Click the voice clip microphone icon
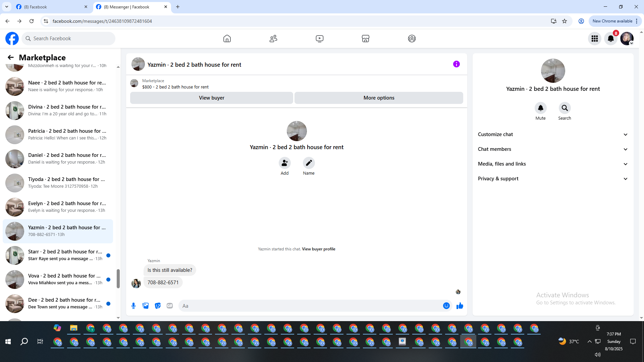 [x=133, y=306]
